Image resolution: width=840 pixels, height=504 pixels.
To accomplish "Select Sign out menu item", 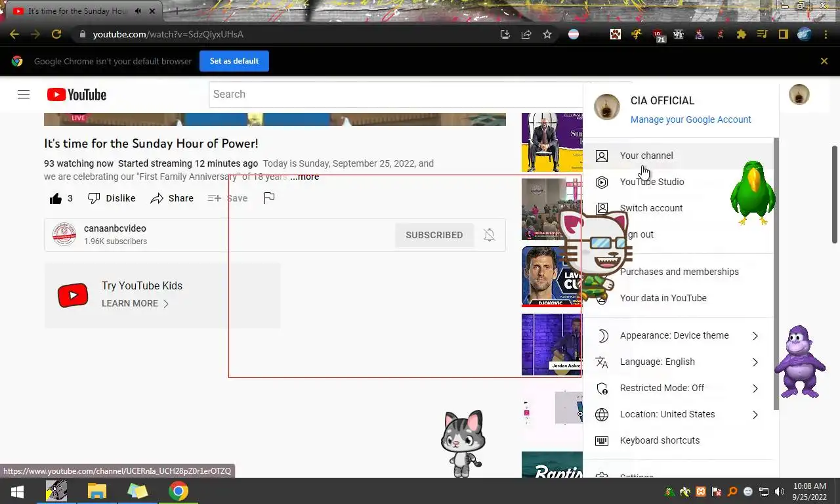I will (x=679, y=234).
